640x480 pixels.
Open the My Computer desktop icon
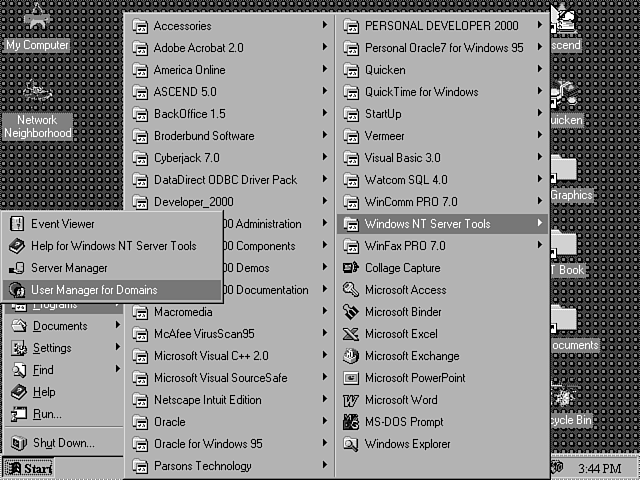(37, 18)
